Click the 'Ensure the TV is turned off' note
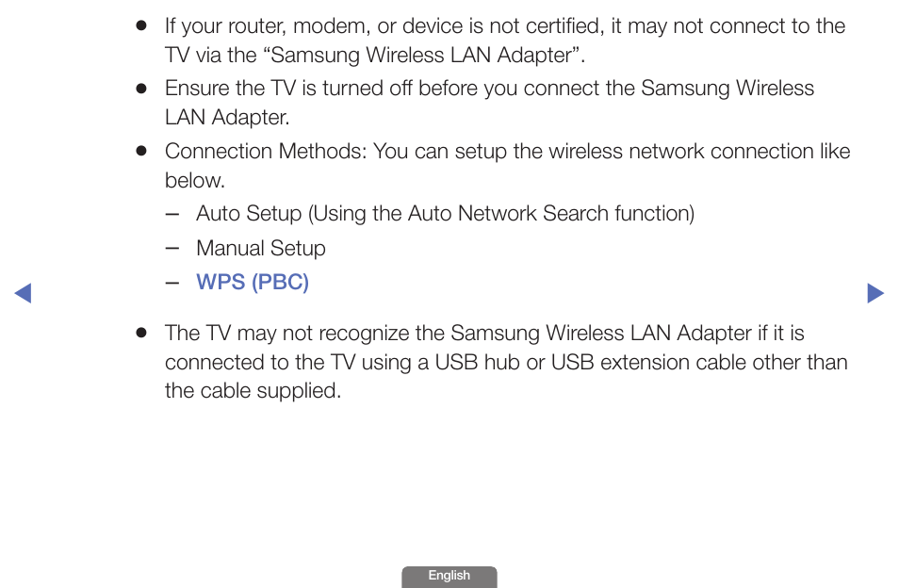 (489, 103)
